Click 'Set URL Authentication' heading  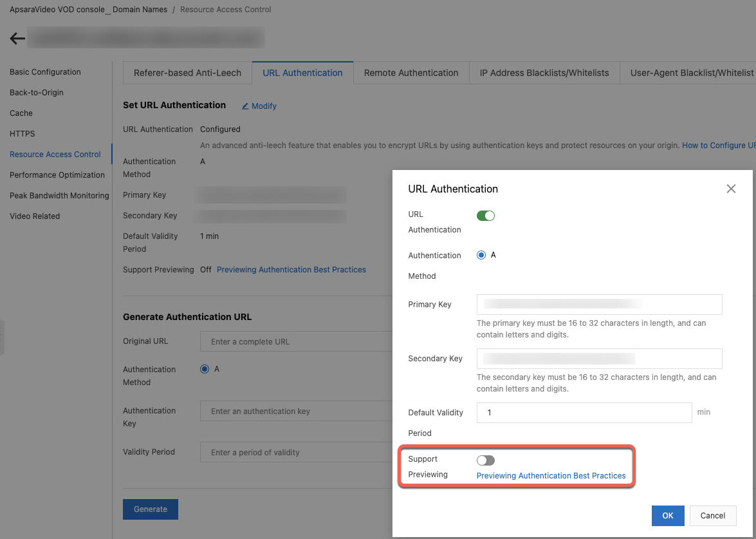pyautogui.click(x=174, y=105)
